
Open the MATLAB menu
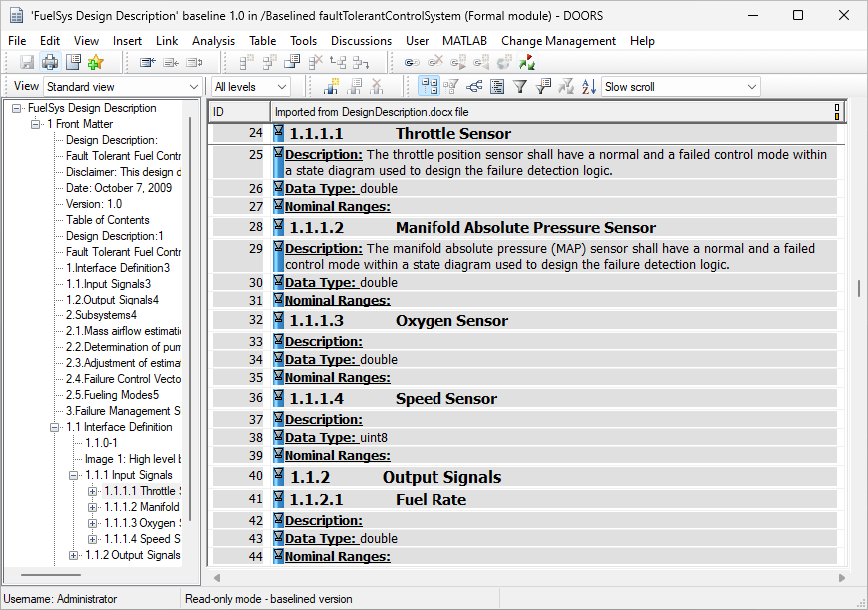(x=465, y=41)
